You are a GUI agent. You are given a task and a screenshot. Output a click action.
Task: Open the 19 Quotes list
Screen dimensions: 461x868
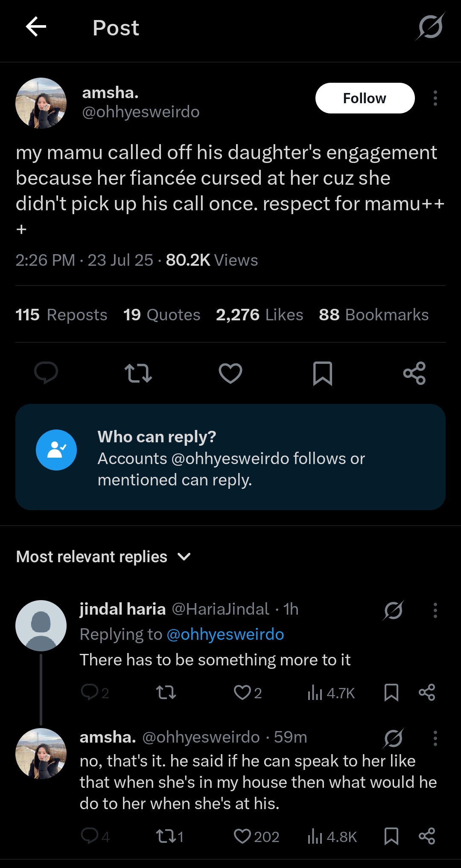[x=162, y=315]
